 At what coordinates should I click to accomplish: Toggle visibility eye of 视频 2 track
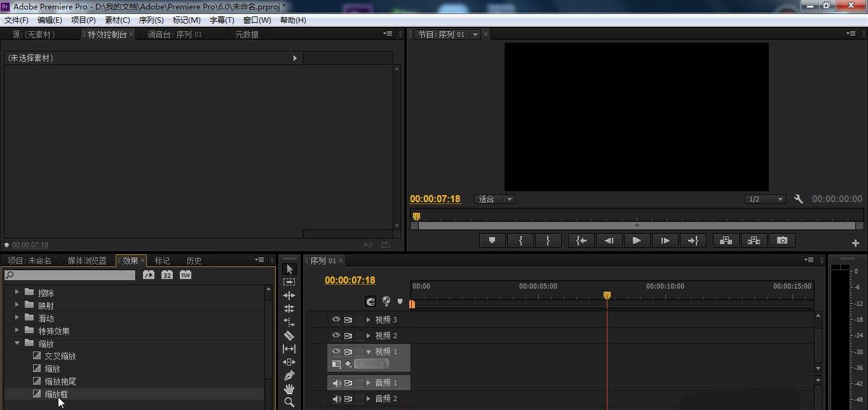[x=336, y=335]
